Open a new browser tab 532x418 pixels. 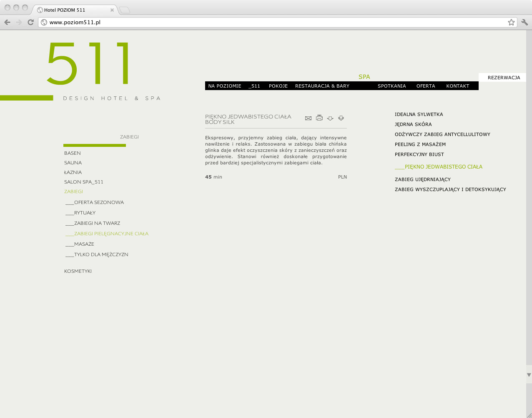tap(125, 10)
